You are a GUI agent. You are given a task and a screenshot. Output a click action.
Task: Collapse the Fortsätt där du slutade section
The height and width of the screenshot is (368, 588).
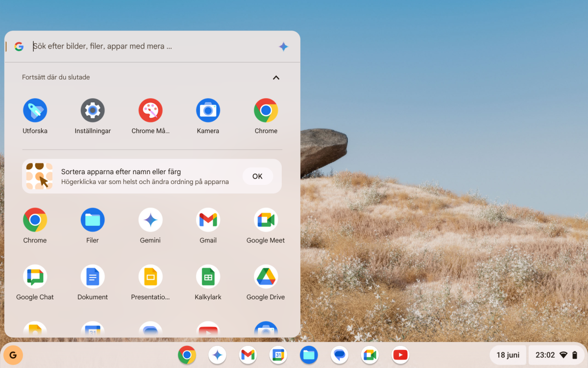coord(276,77)
